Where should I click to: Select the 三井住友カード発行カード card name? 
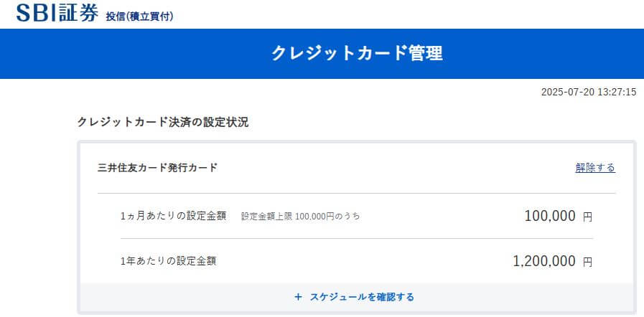click(x=157, y=168)
